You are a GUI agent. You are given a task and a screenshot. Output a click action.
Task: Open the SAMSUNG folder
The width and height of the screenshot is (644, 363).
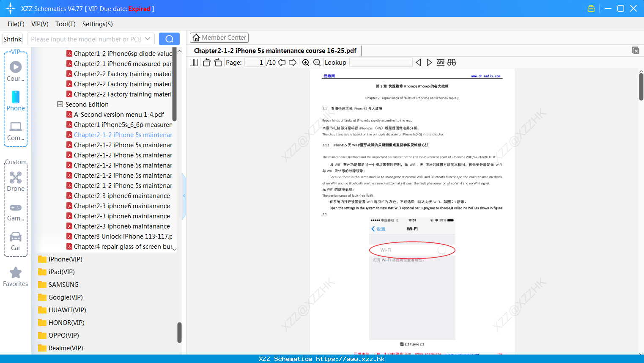(58, 285)
